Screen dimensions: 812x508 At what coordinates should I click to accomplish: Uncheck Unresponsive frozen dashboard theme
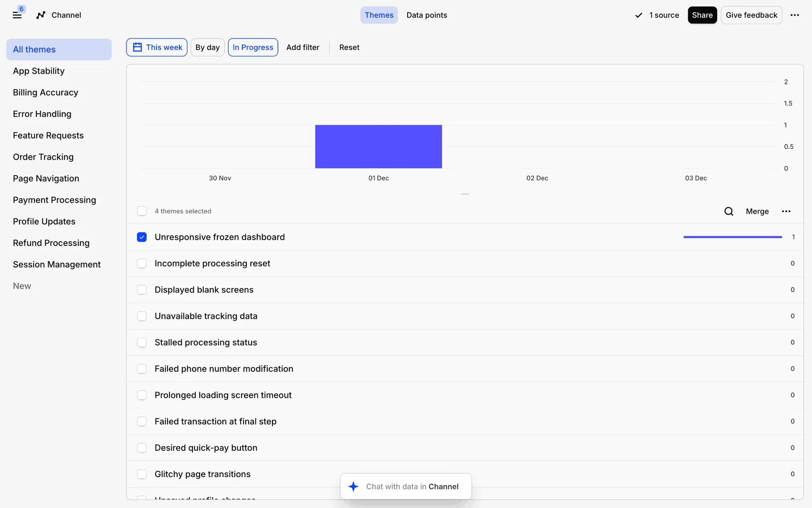click(142, 237)
